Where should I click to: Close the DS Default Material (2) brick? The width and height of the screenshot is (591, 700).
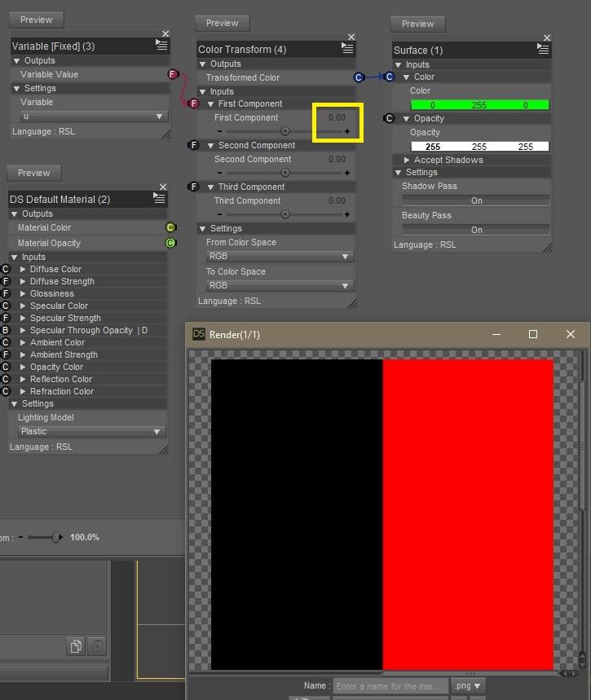(163, 187)
